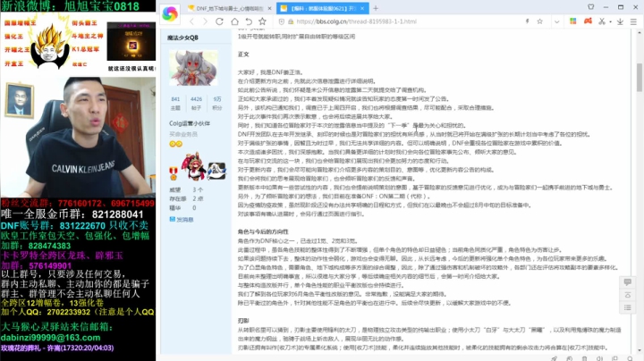Send message via 发消息 link

[182, 220]
